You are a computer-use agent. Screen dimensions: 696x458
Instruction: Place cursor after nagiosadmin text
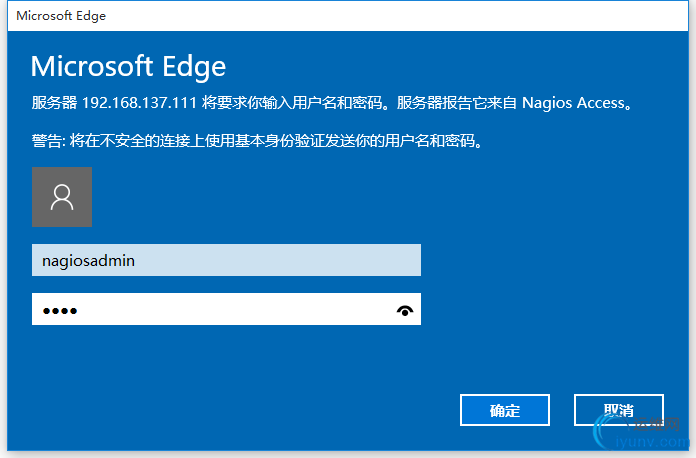[136, 261]
